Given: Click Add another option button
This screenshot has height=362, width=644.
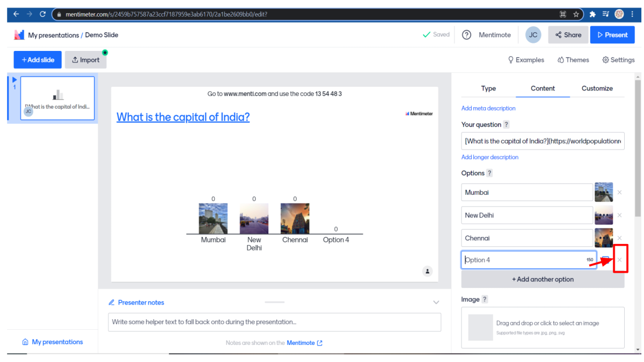Looking at the screenshot, I should point(543,279).
